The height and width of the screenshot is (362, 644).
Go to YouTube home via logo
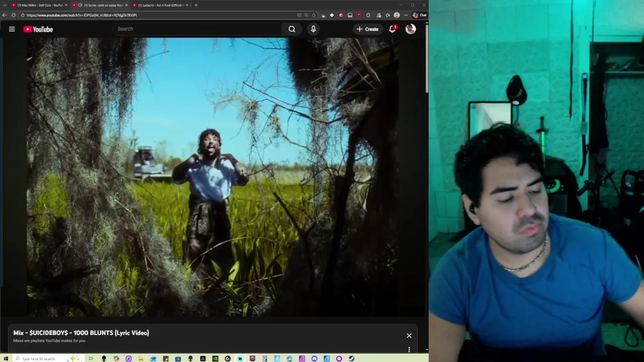[x=38, y=29]
